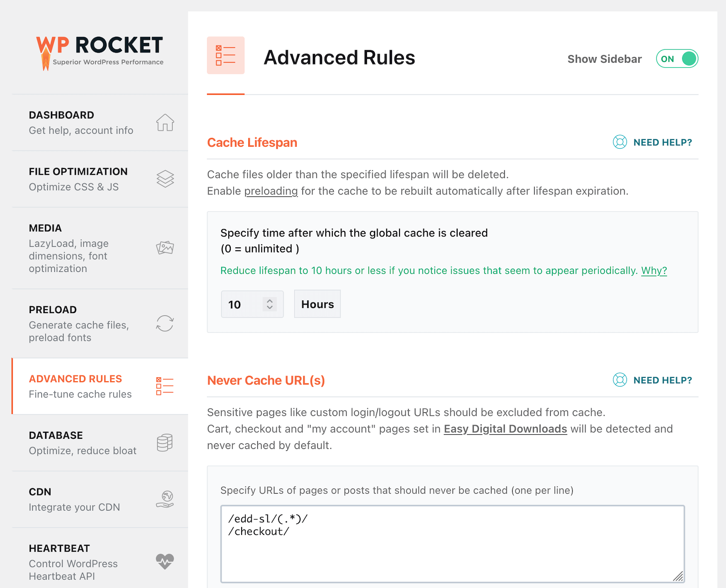Follow the preloading link

(271, 191)
